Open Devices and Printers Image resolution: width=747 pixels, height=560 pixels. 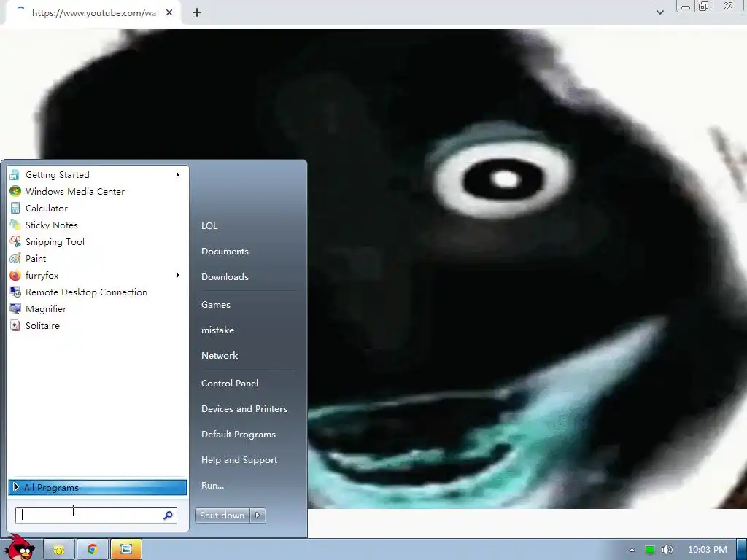(x=244, y=409)
